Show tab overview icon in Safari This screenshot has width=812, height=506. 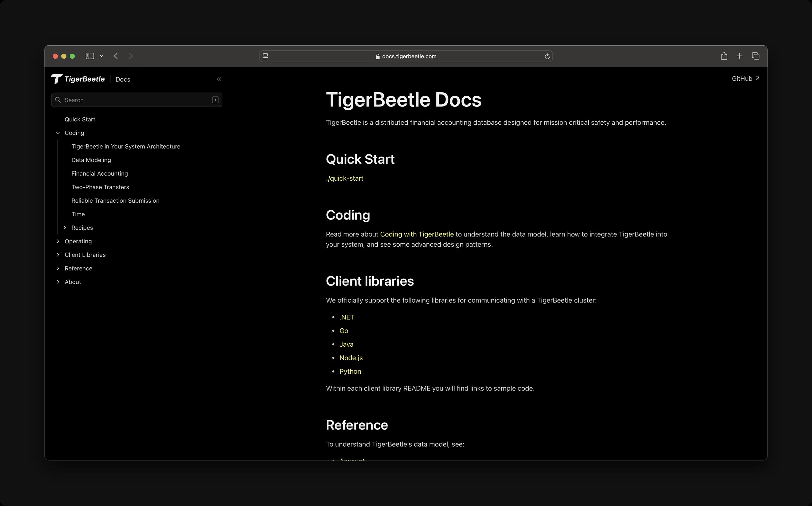[755, 56]
